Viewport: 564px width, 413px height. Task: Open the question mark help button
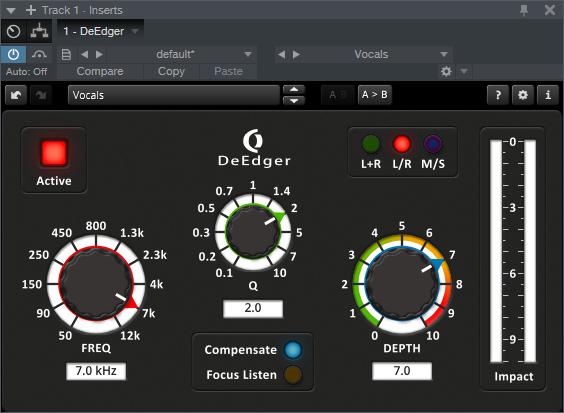(x=498, y=95)
